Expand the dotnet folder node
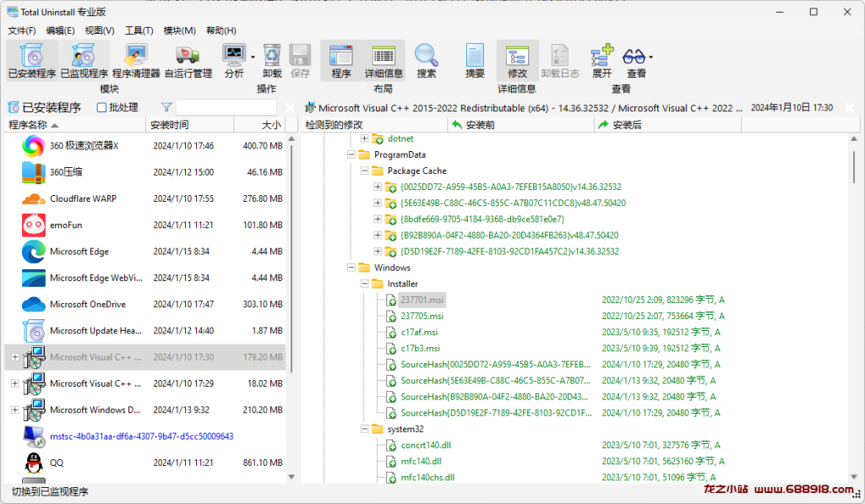 tap(364, 138)
